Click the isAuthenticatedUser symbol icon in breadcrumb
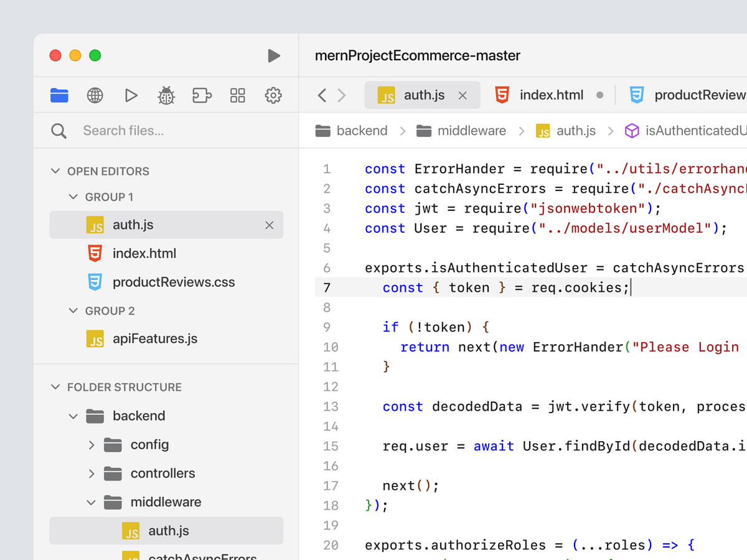Screen dimensions: 747x560 [x=632, y=131]
